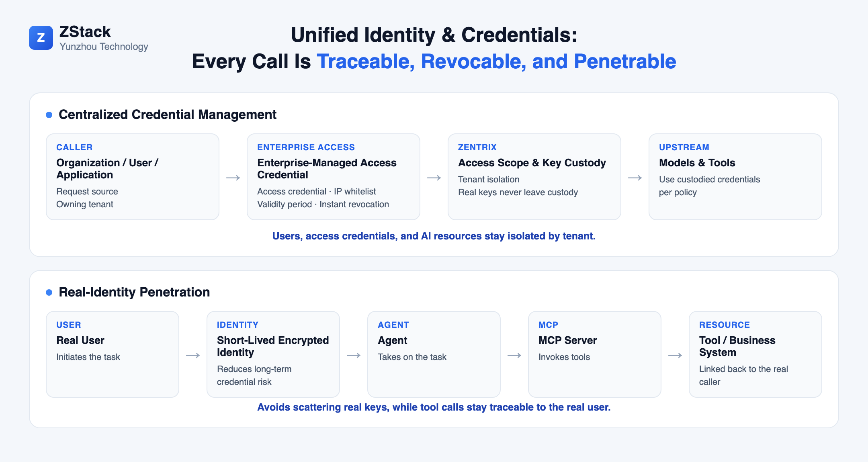The width and height of the screenshot is (868, 462).
Task: Select the Tool / Business System card
Action: tap(755, 354)
